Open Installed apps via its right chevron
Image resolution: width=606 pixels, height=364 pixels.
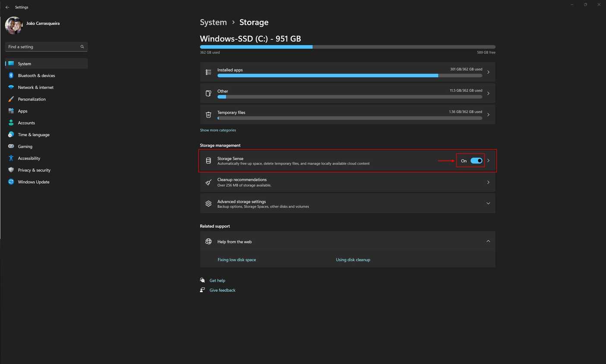click(489, 72)
